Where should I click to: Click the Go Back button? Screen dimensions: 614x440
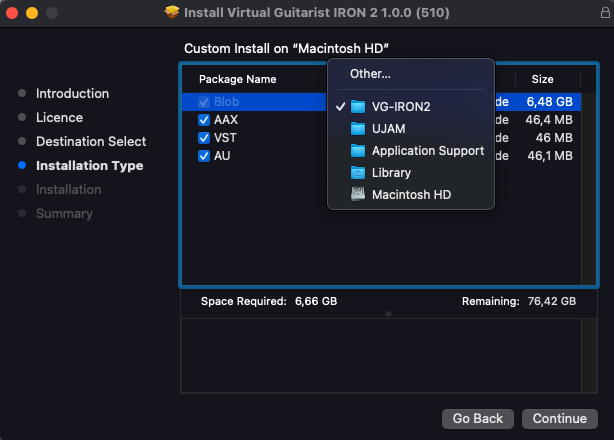477,419
